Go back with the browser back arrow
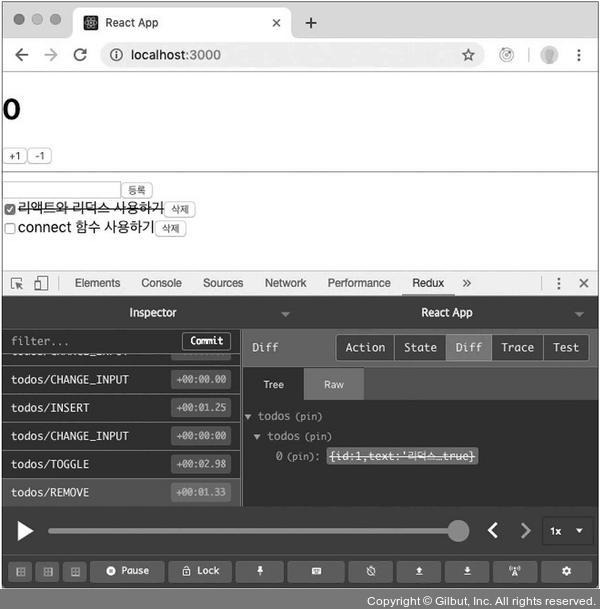600x609 pixels. [x=22, y=55]
